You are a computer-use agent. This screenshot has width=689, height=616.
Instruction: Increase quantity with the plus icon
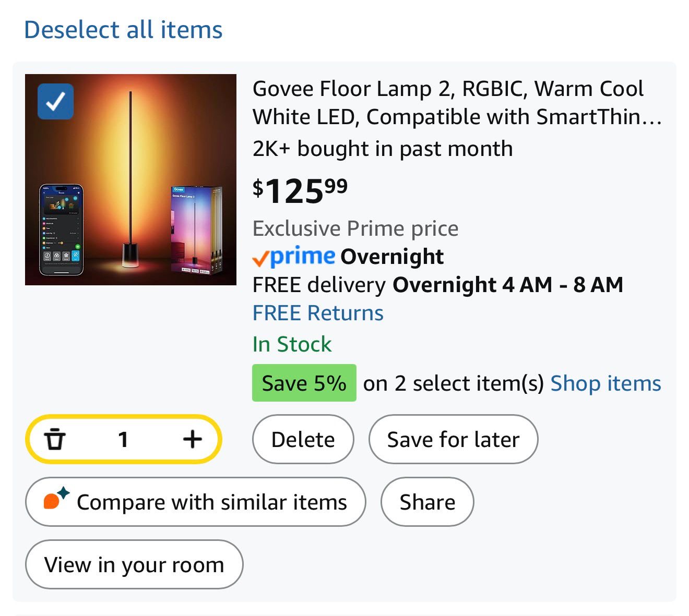pos(192,439)
